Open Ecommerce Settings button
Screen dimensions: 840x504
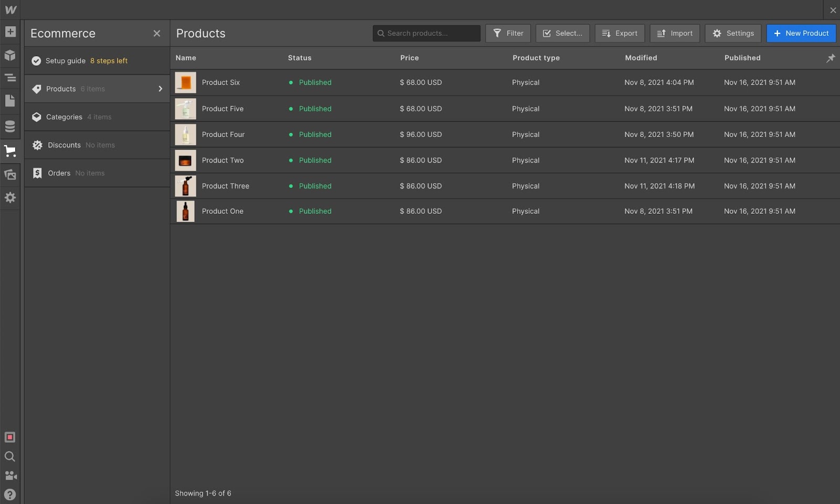[x=733, y=33]
